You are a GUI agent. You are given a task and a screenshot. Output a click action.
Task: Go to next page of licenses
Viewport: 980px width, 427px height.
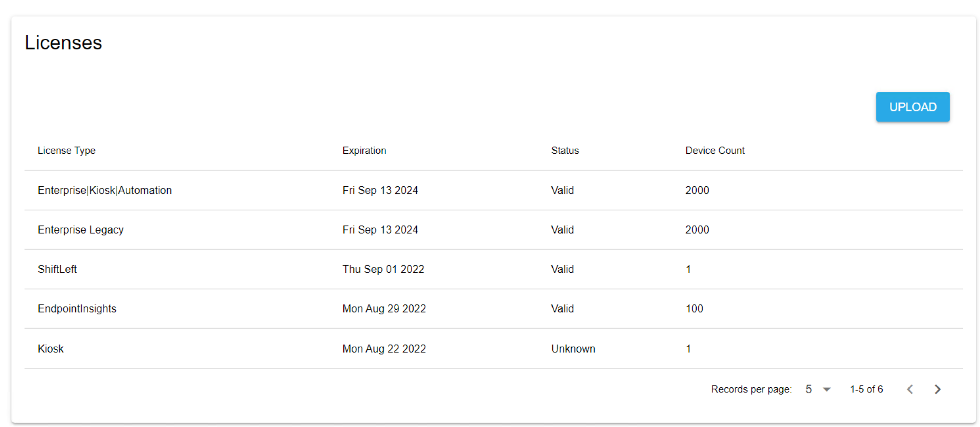tap(937, 389)
